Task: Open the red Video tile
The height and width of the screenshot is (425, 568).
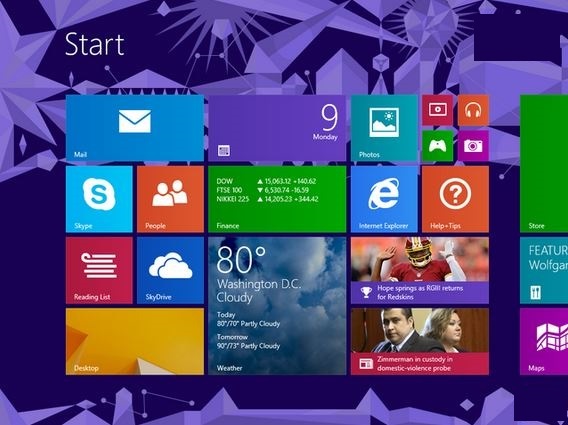Action: pos(437,110)
